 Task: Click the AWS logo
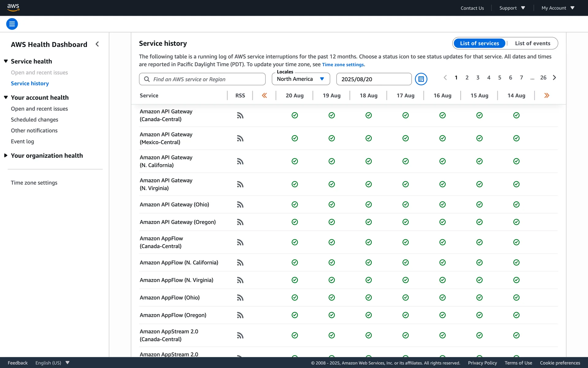click(x=13, y=7)
